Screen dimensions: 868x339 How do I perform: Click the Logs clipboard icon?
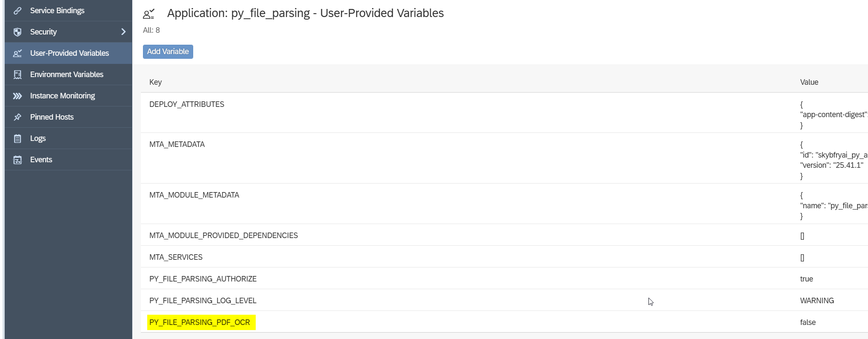coord(17,138)
